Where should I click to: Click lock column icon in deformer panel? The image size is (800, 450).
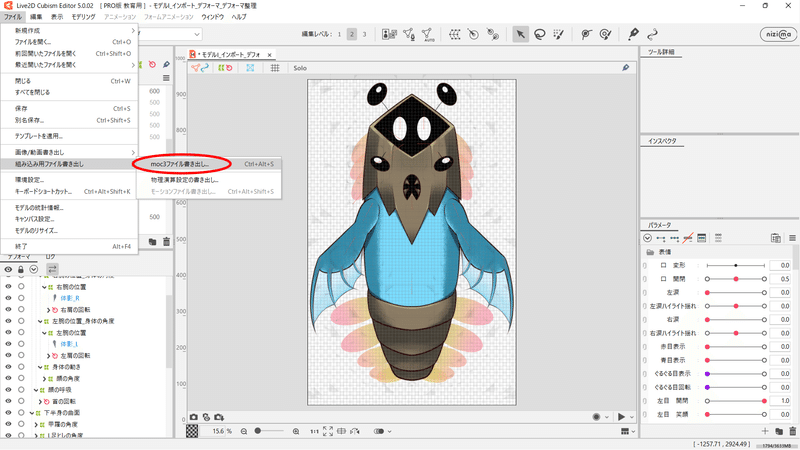20,269
